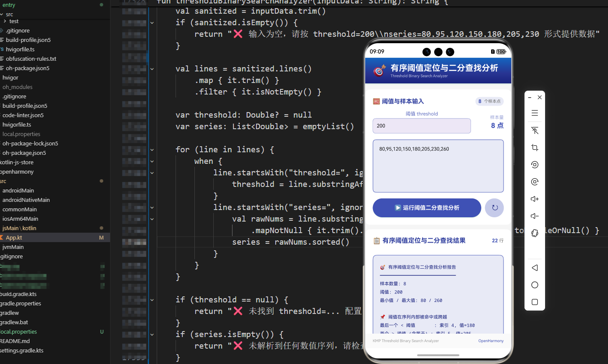Tap emulator Back triangle button
The width and height of the screenshot is (608, 364).
[535, 268]
